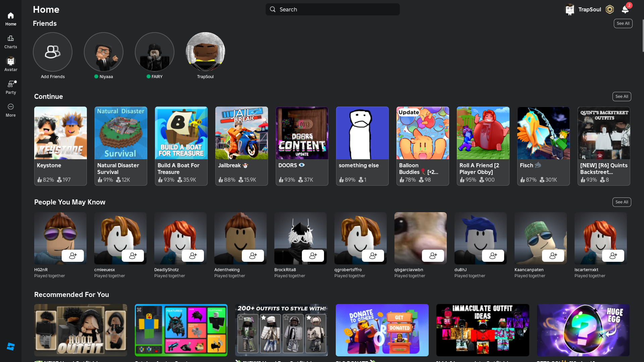Send friend request to HG2nR
The image size is (644, 362).
pyautogui.click(x=73, y=256)
